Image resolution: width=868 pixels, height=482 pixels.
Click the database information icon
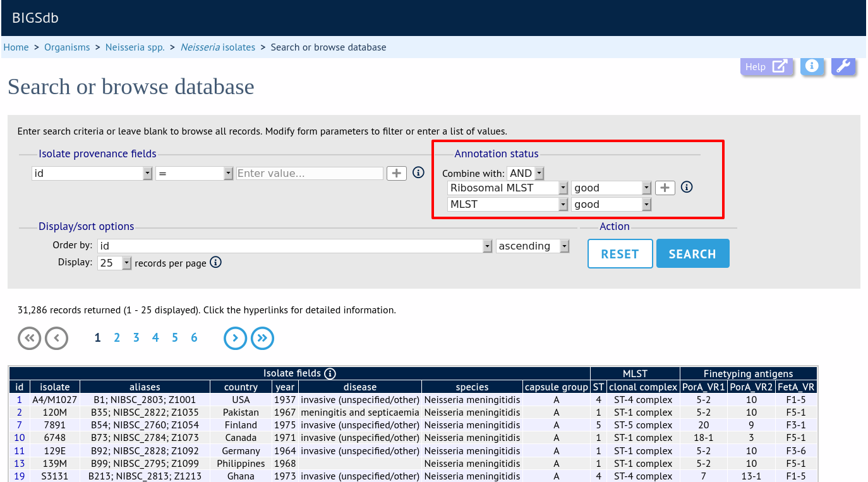[x=812, y=66]
